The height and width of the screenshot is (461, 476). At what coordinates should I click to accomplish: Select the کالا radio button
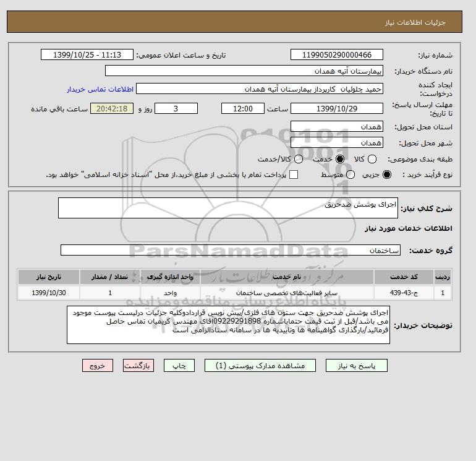point(372,159)
